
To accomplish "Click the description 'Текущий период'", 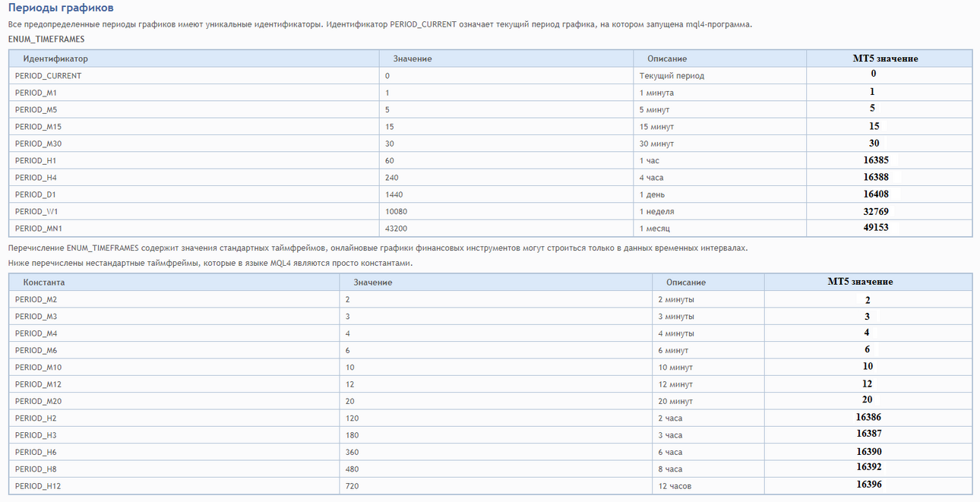I will [672, 76].
